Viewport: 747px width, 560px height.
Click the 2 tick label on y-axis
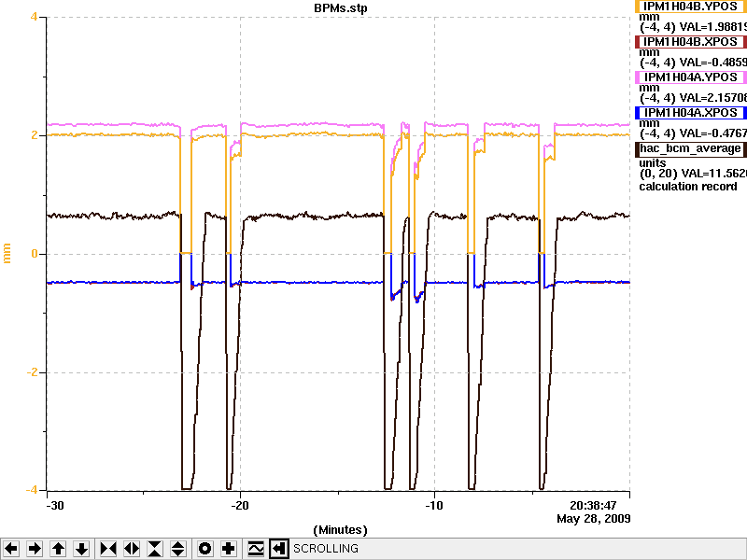point(35,135)
